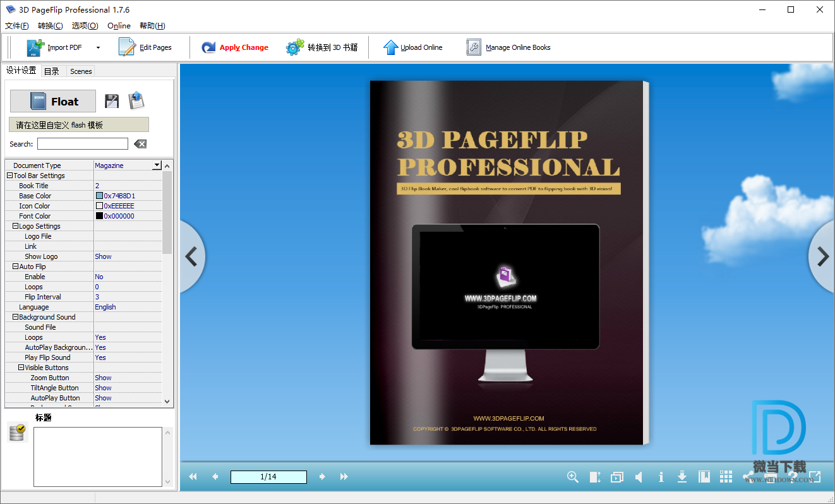This screenshot has height=504, width=835.
Task: Click the 请在这里自定义 flash 模板 button
Action: pyautogui.click(x=79, y=125)
